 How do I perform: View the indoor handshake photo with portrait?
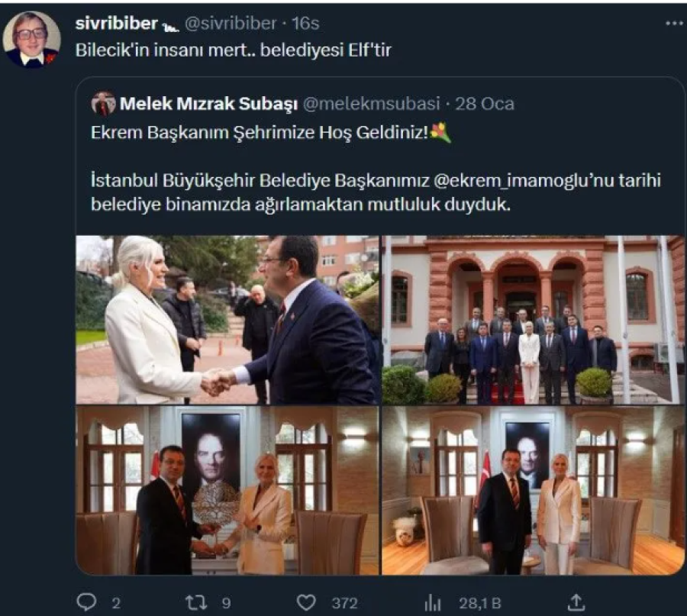coord(228,490)
